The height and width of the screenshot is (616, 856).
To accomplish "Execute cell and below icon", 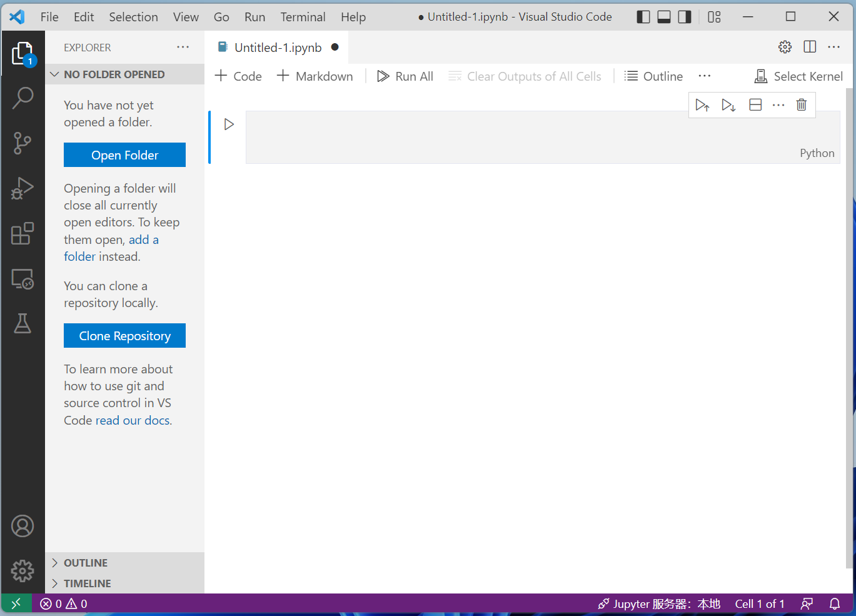I will click(728, 105).
